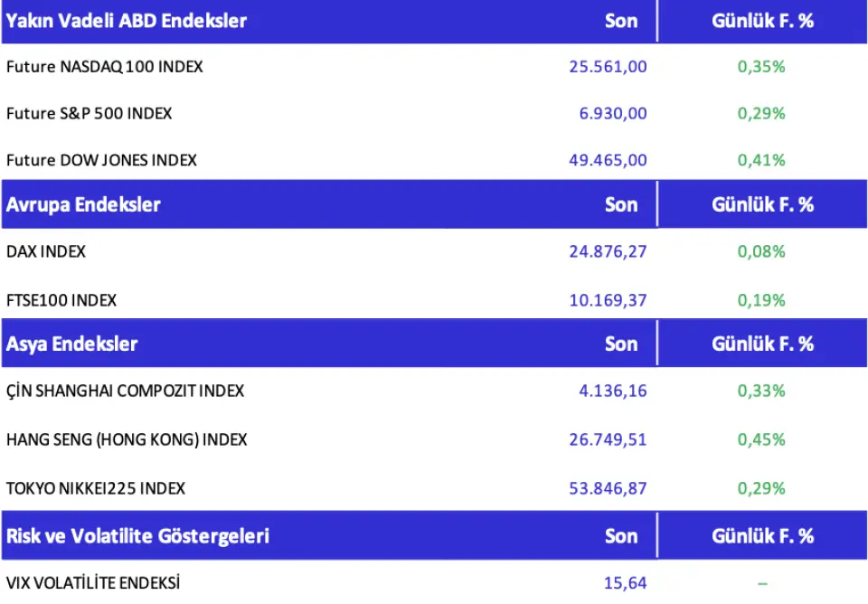This screenshot has height=604, width=868.
Task: Click the Hang Seng daily change 0,45%
Action: pyautogui.click(x=761, y=439)
